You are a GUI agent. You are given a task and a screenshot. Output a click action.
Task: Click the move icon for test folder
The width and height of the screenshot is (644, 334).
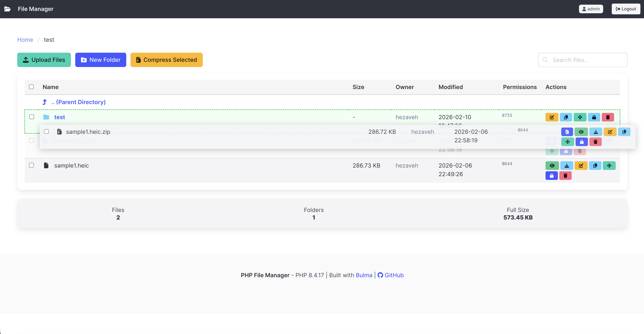(x=580, y=117)
